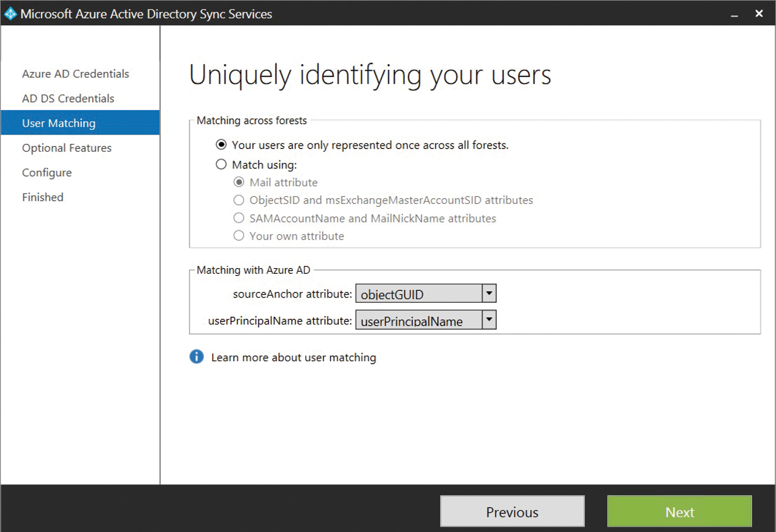Select the User Matching step
776x532 pixels.
pos(58,123)
